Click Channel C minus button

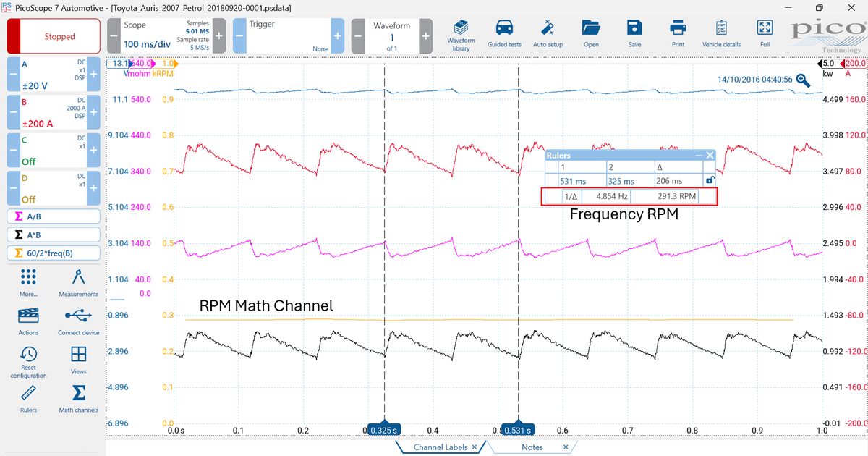(x=13, y=151)
